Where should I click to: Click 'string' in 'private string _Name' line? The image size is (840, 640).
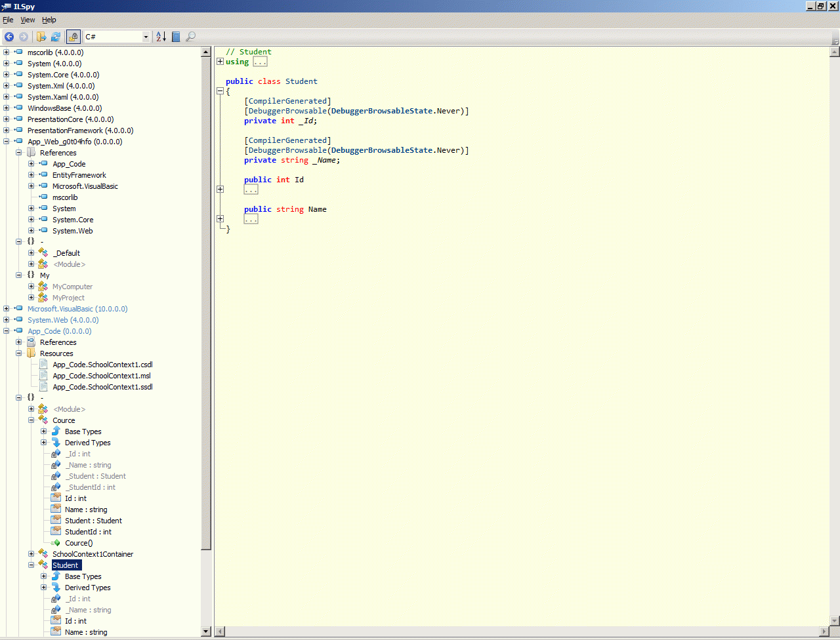tap(295, 160)
